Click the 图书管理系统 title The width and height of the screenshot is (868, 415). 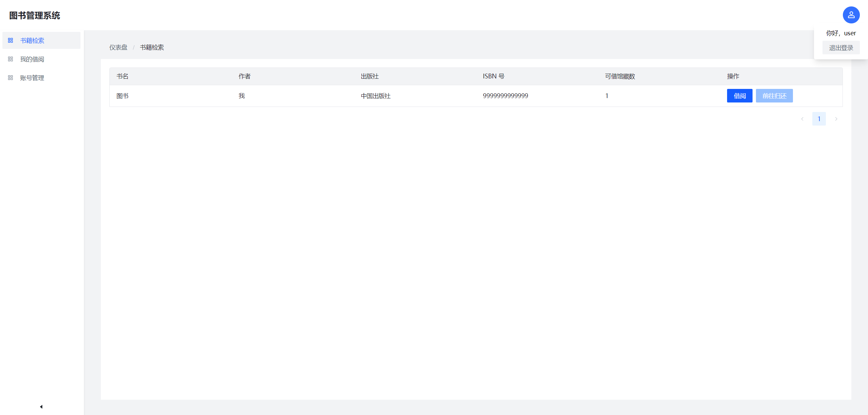(x=35, y=15)
